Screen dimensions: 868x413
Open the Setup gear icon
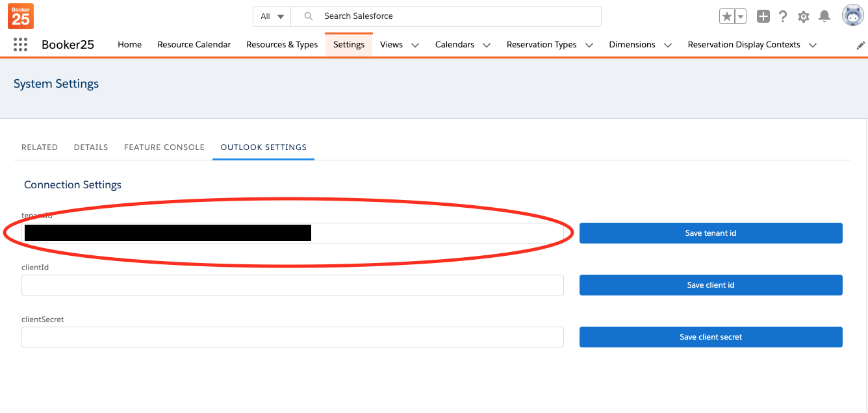804,17
